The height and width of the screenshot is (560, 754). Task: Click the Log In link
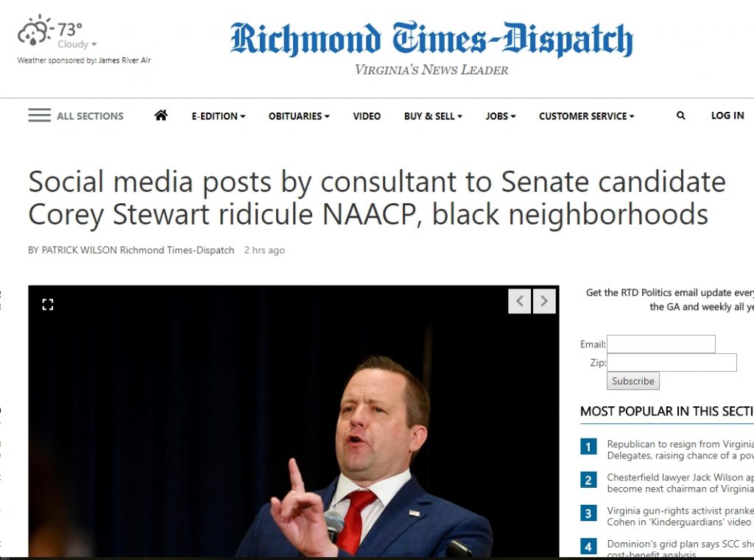pyautogui.click(x=727, y=116)
